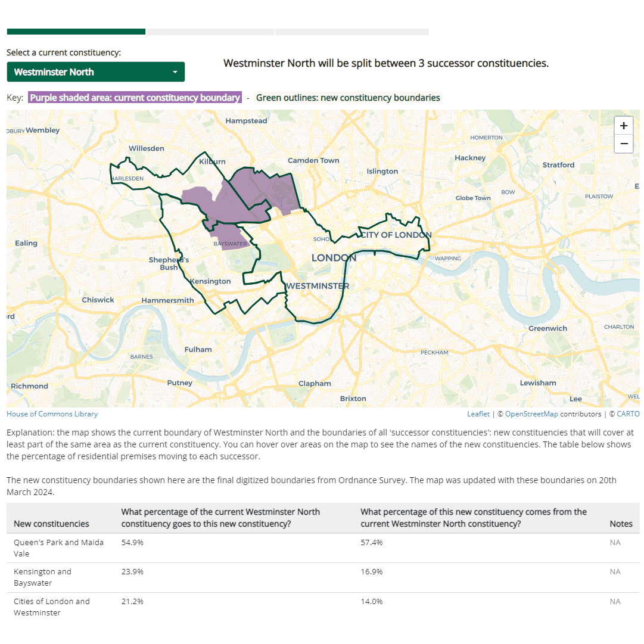Select the first green progress segment
This screenshot has height=644, width=644.
point(76,32)
